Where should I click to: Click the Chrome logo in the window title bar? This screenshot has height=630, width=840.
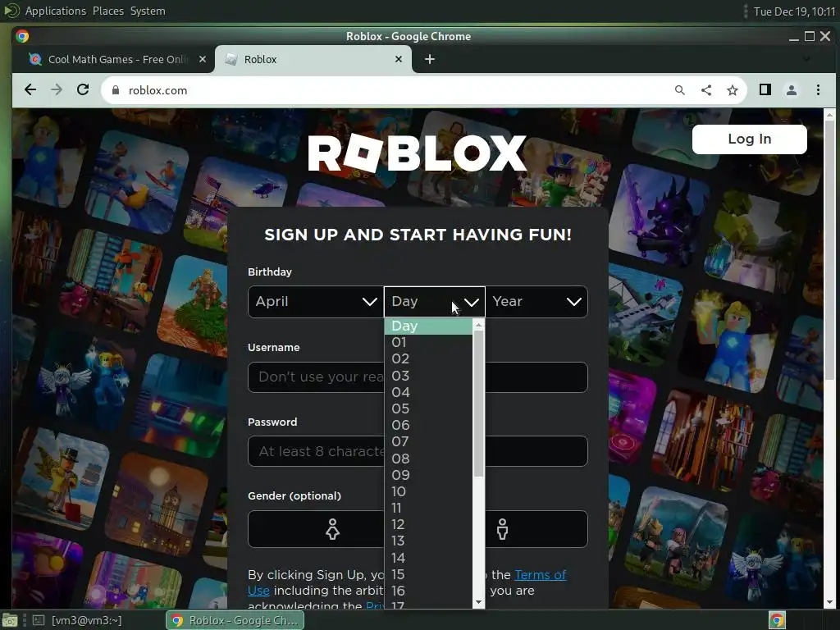22,36
